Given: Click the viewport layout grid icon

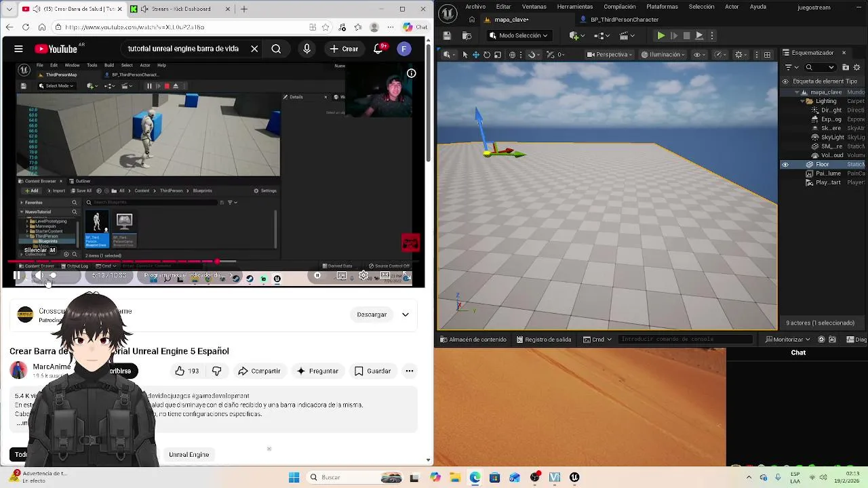Looking at the screenshot, I should (x=767, y=54).
